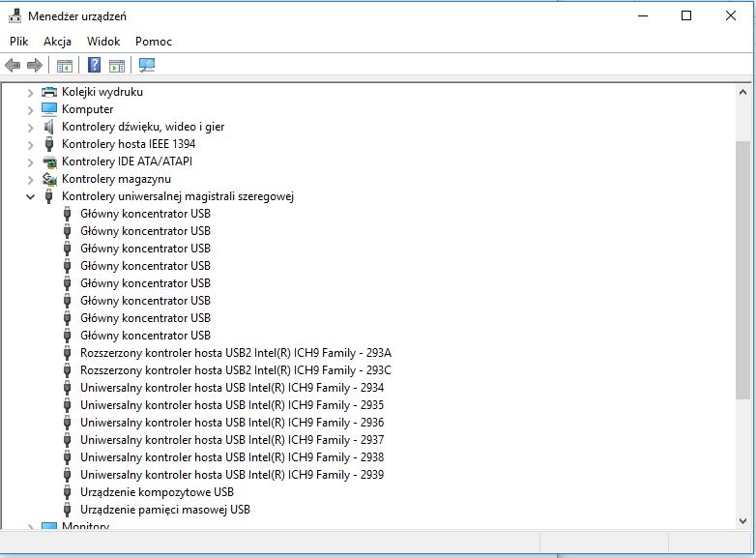The width and height of the screenshot is (756, 558).
Task: Click the speaker icon for Kontrolery dźwięku
Action: click(49, 127)
